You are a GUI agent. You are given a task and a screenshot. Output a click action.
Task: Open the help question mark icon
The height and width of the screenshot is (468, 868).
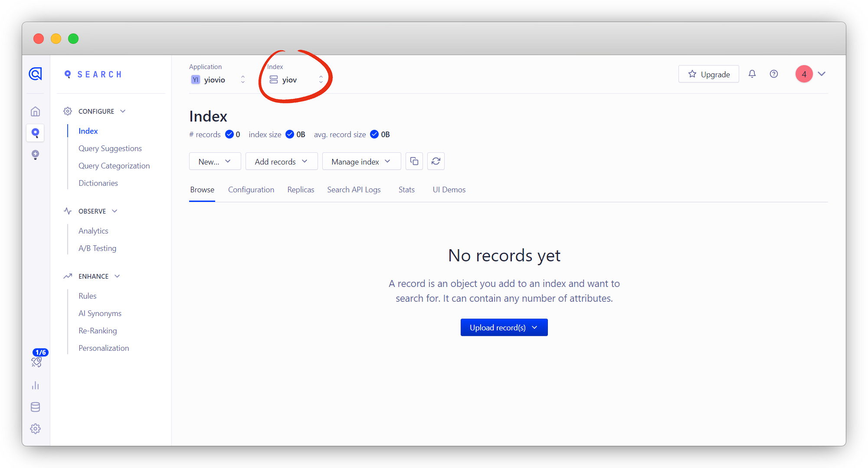pyautogui.click(x=774, y=74)
